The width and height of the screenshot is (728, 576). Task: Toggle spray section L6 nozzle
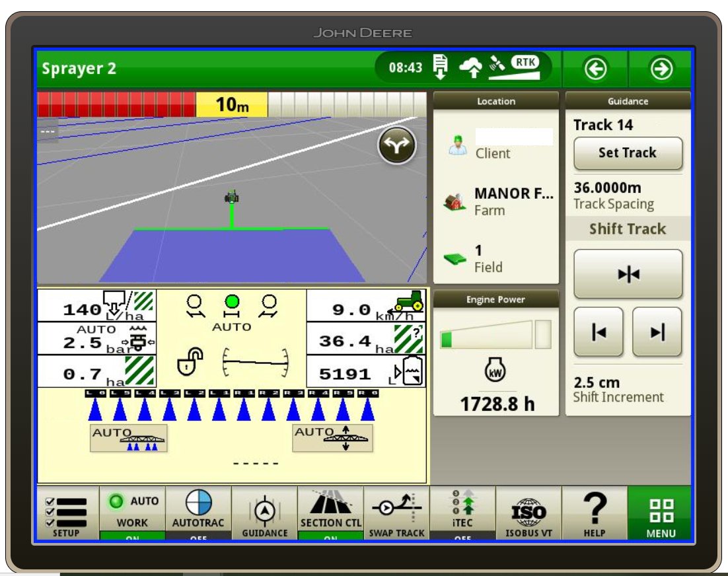[x=95, y=405]
